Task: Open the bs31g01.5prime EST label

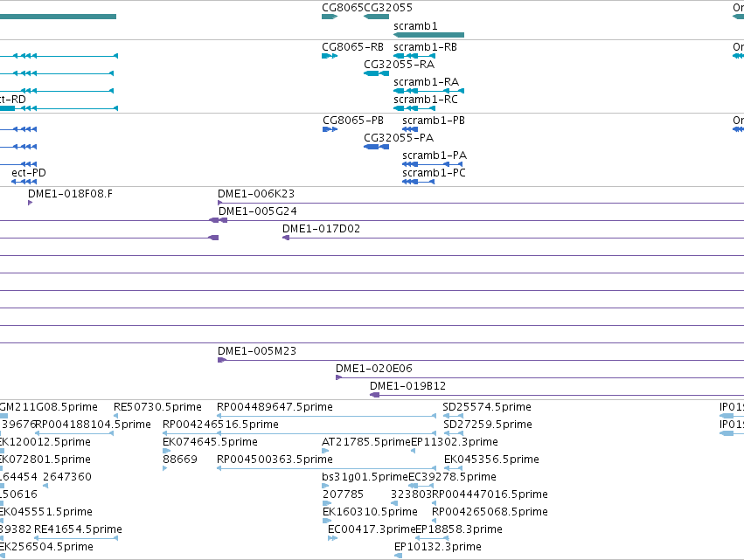Action: click(365, 478)
